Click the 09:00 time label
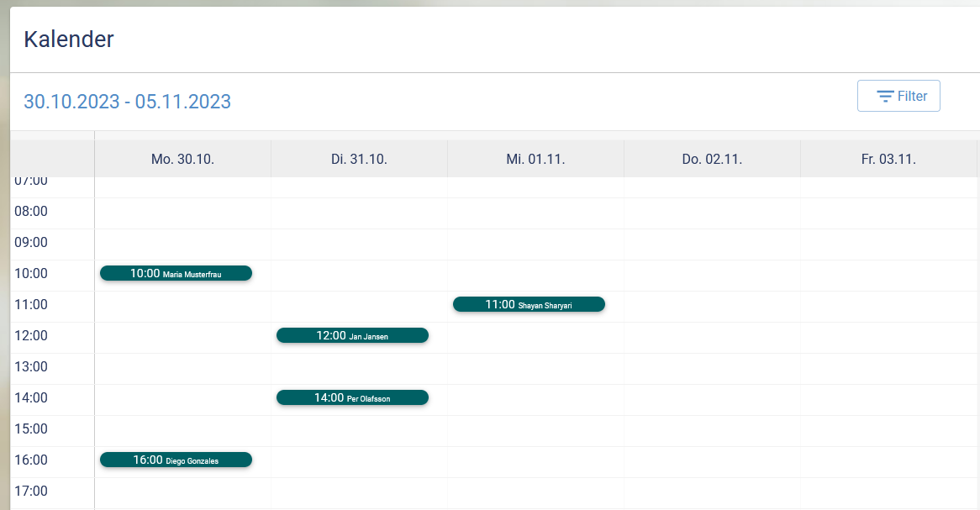Viewport: 980px width, 510px height. click(x=31, y=242)
